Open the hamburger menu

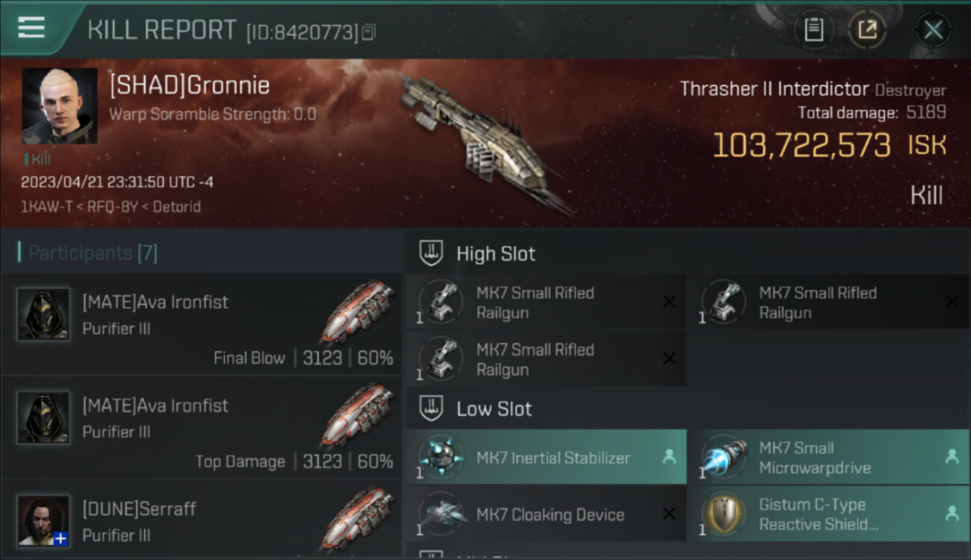(x=31, y=28)
